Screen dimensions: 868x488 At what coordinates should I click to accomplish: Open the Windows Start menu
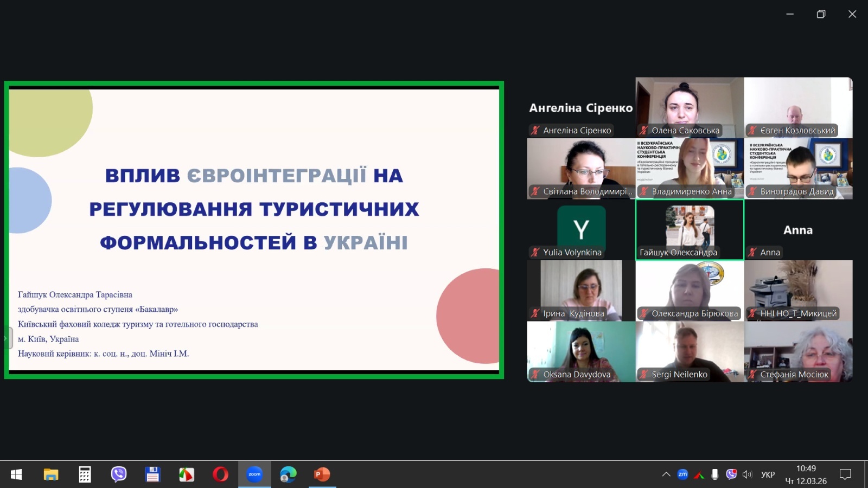point(16,474)
